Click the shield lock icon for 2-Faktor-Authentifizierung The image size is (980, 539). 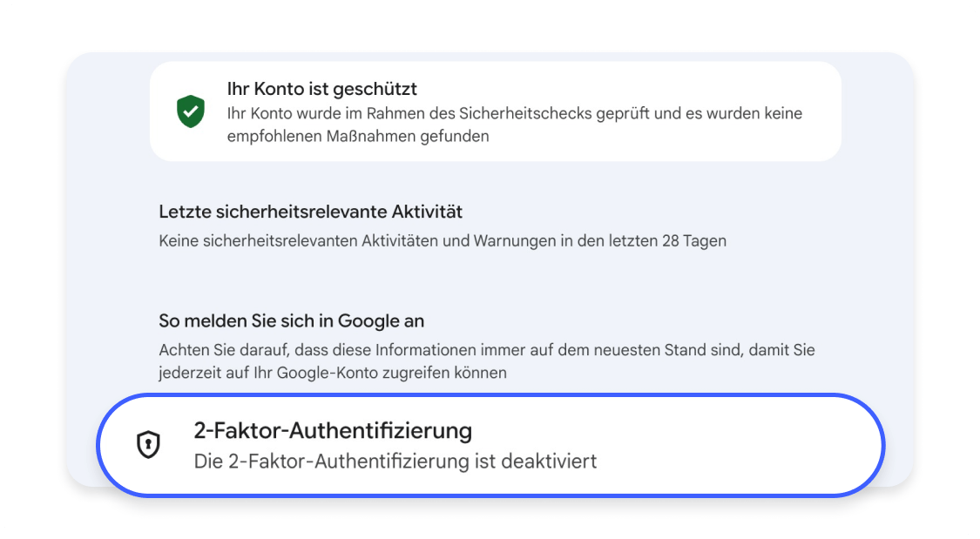[x=149, y=445]
